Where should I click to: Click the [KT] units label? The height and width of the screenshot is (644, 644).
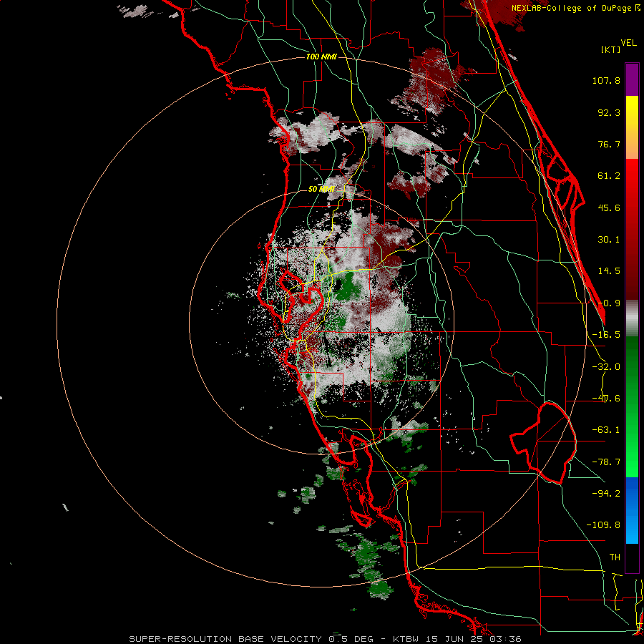click(x=611, y=49)
